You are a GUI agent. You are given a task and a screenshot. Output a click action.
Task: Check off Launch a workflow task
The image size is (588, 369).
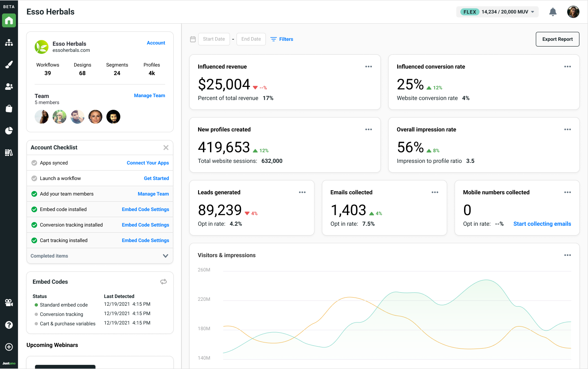click(34, 178)
